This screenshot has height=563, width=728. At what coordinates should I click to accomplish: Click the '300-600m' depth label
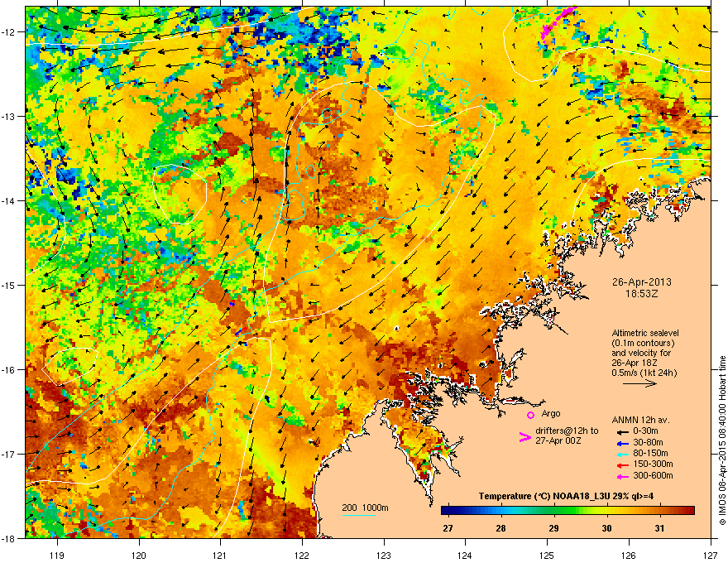[x=653, y=476]
